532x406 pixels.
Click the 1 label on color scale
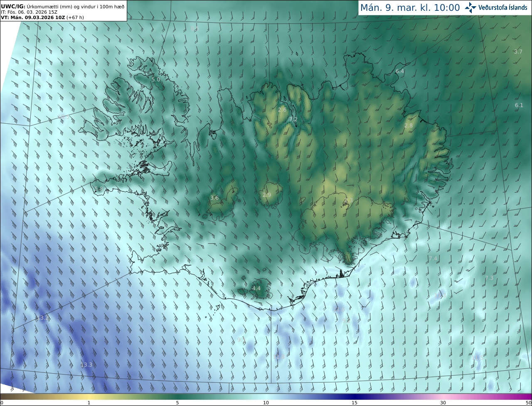click(89, 403)
